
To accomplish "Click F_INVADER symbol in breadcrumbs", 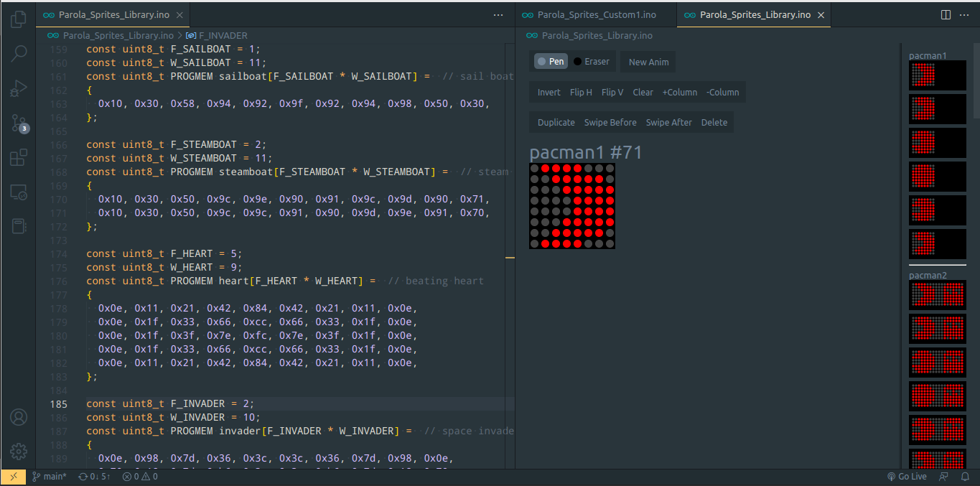I will point(217,35).
